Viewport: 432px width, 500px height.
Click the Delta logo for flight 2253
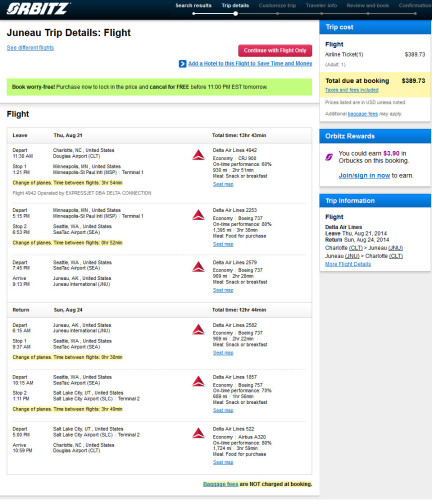198,215
